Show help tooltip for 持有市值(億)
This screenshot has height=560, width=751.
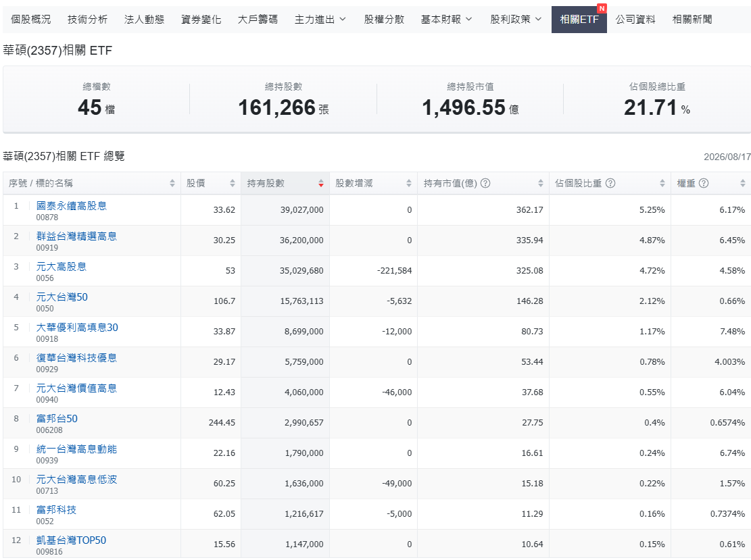[485, 183]
